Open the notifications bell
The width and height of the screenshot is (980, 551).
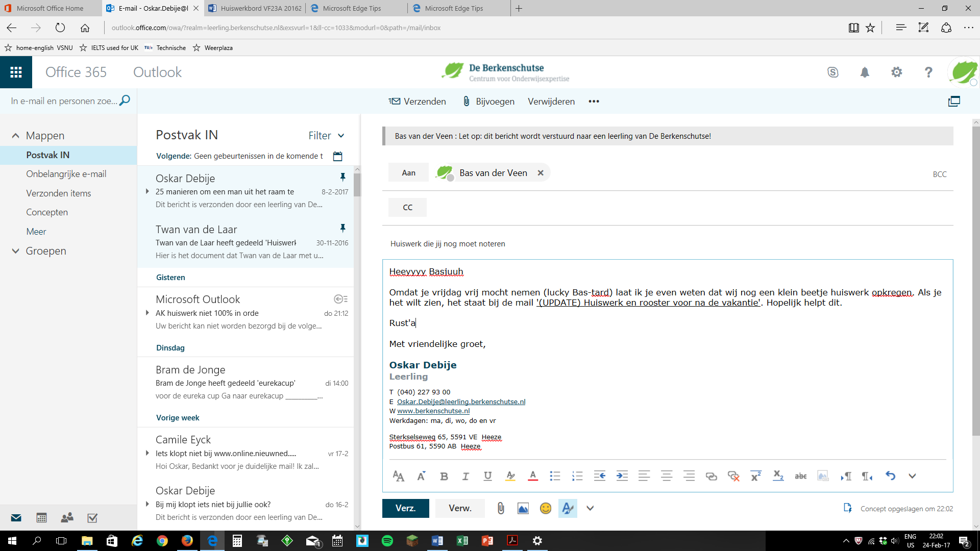click(865, 72)
